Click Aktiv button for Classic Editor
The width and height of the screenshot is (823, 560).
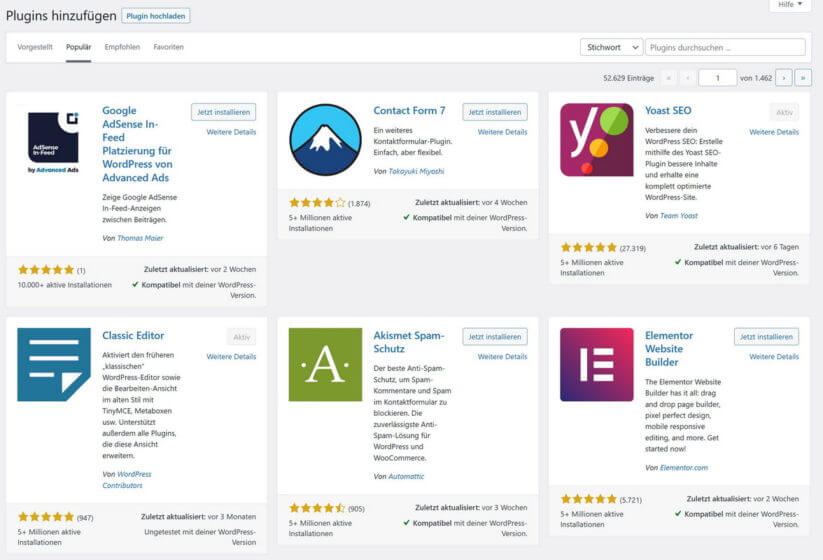[x=241, y=337]
